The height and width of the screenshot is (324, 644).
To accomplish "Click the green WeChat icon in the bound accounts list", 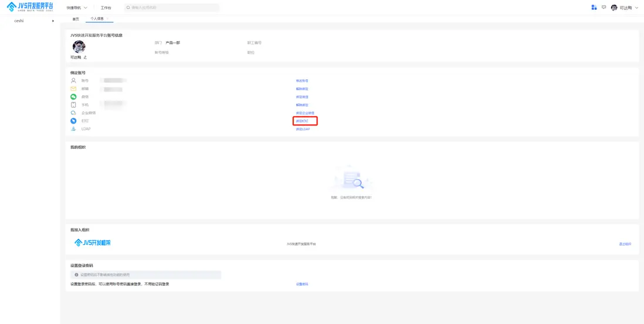I will point(73,97).
